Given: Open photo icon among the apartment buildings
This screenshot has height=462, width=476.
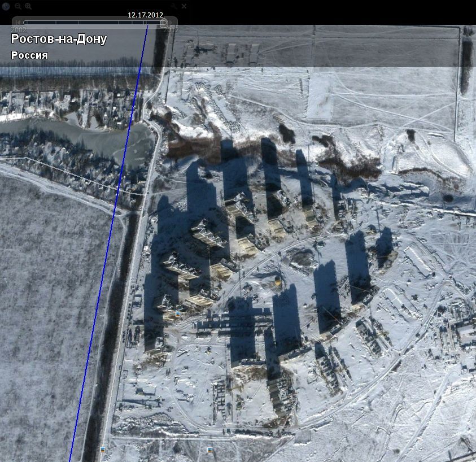Looking at the screenshot, I should point(178,312).
